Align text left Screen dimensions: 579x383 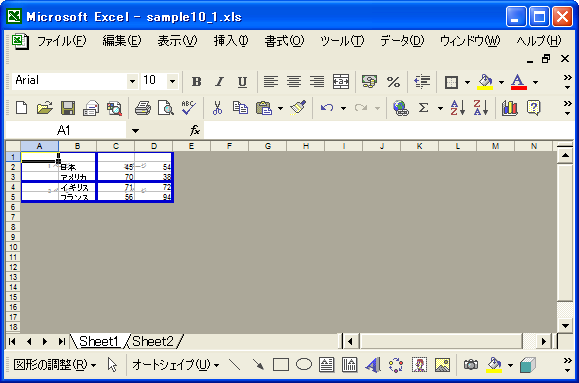tap(271, 82)
